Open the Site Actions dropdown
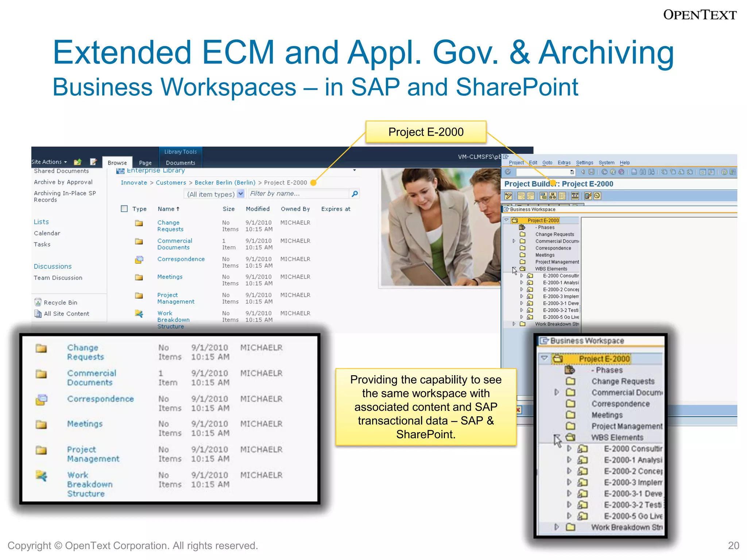 click(50, 162)
